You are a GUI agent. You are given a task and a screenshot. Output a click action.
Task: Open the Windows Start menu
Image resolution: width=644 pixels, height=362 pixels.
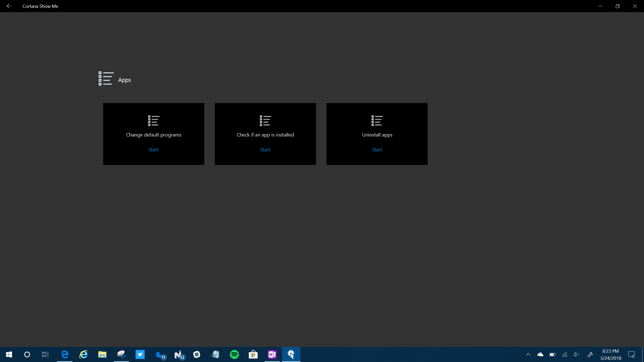coord(9,354)
